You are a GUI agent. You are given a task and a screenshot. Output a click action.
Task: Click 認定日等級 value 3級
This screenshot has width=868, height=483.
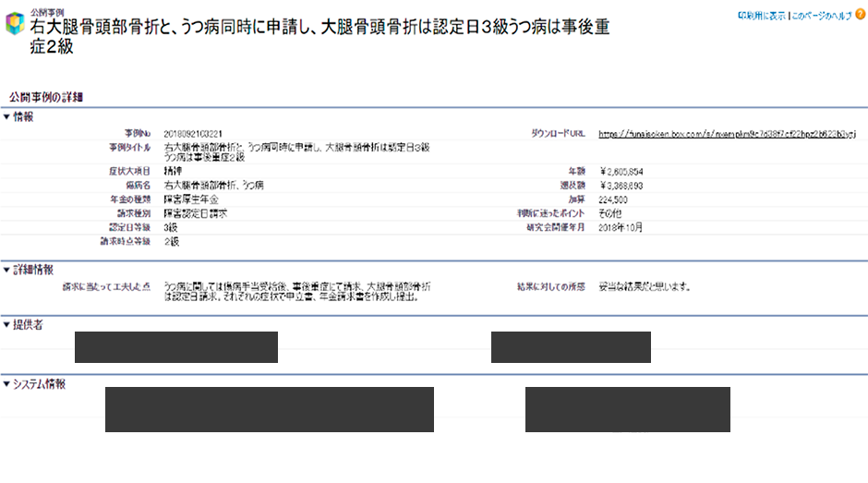(171, 227)
